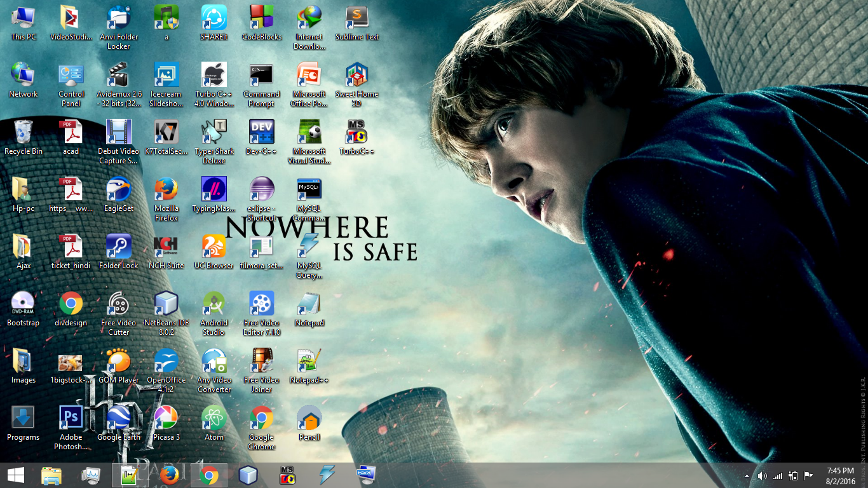Launch Avidemux 2.6 shortcut
Image resolution: width=868 pixels, height=488 pixels.
(119, 85)
